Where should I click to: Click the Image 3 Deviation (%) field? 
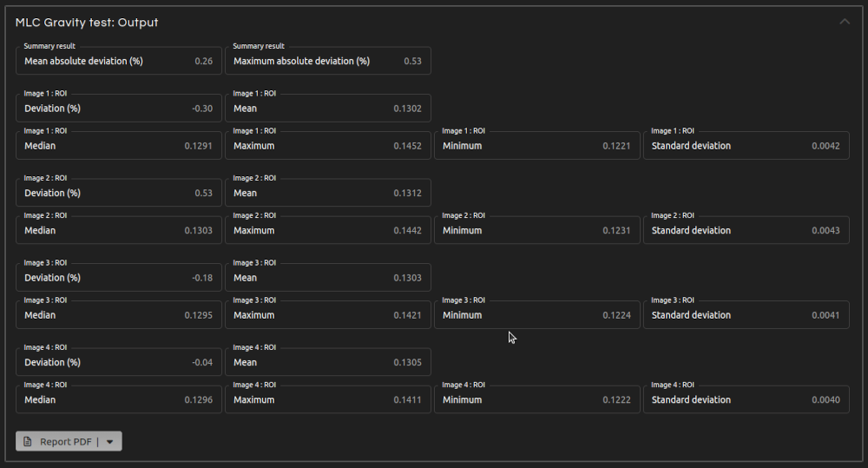pyautogui.click(x=118, y=278)
